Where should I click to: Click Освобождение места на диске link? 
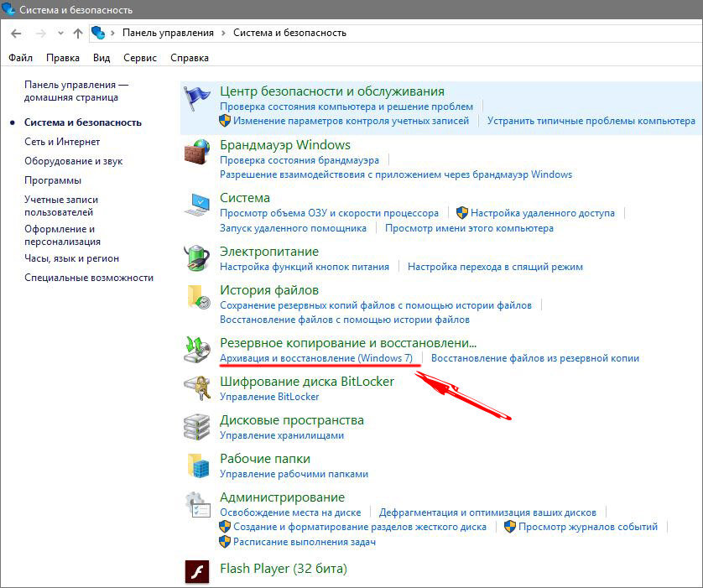pos(290,513)
